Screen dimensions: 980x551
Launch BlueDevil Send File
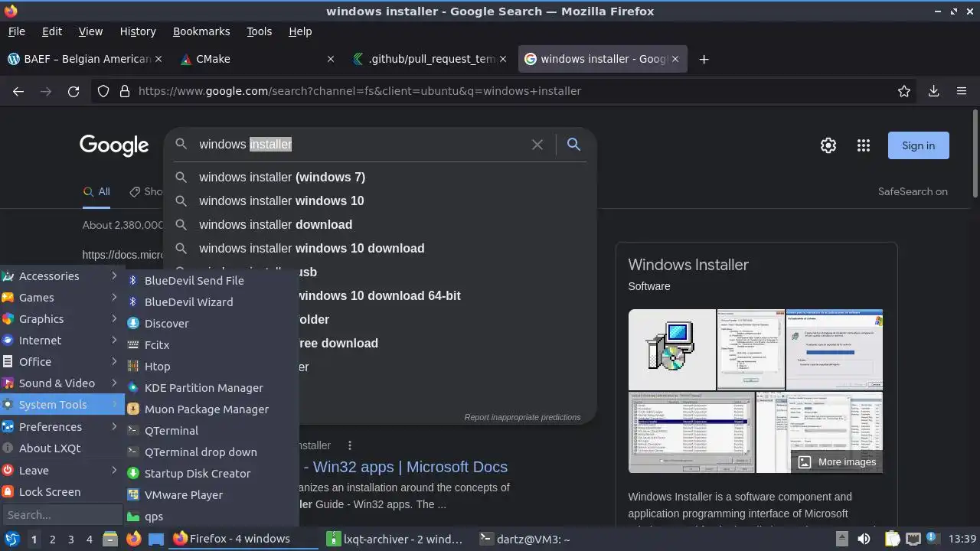211,281
